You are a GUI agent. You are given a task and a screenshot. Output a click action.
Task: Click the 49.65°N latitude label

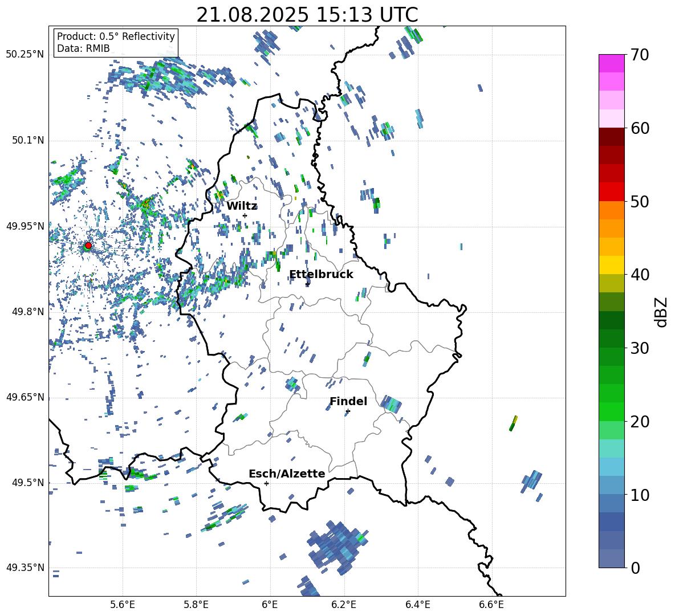(x=25, y=397)
